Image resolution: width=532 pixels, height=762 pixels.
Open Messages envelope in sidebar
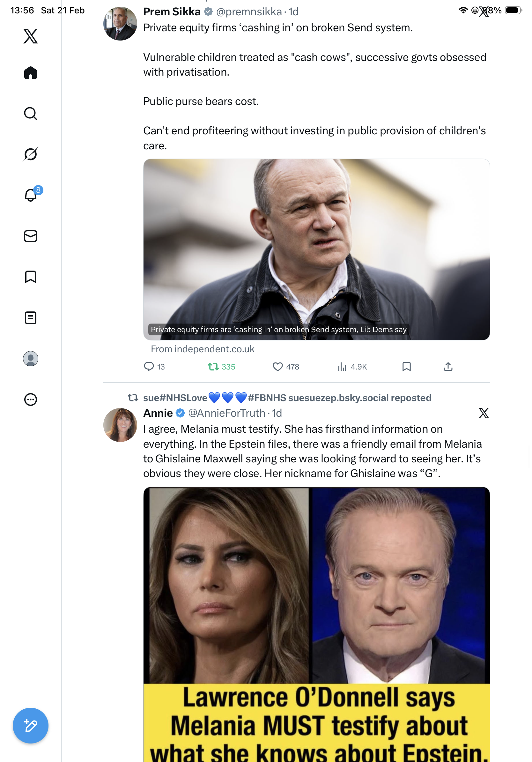(x=31, y=236)
